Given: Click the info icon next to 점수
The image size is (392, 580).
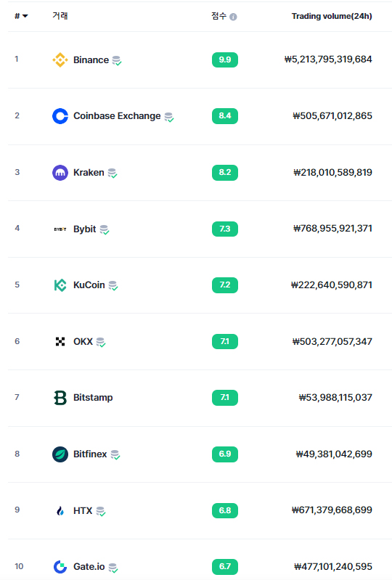Looking at the screenshot, I should tap(233, 17).
